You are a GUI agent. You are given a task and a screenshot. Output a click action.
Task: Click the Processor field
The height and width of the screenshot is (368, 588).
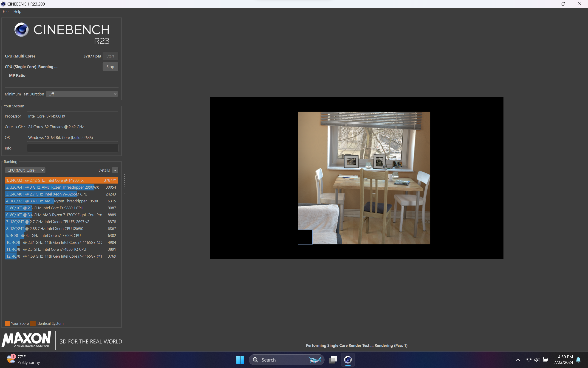click(x=72, y=116)
